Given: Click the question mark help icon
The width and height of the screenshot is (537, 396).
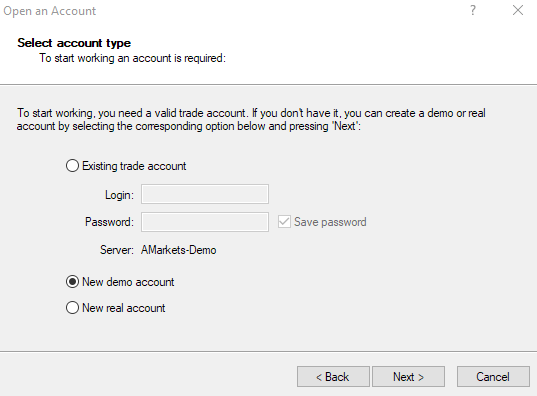Looking at the screenshot, I should 473,11.
